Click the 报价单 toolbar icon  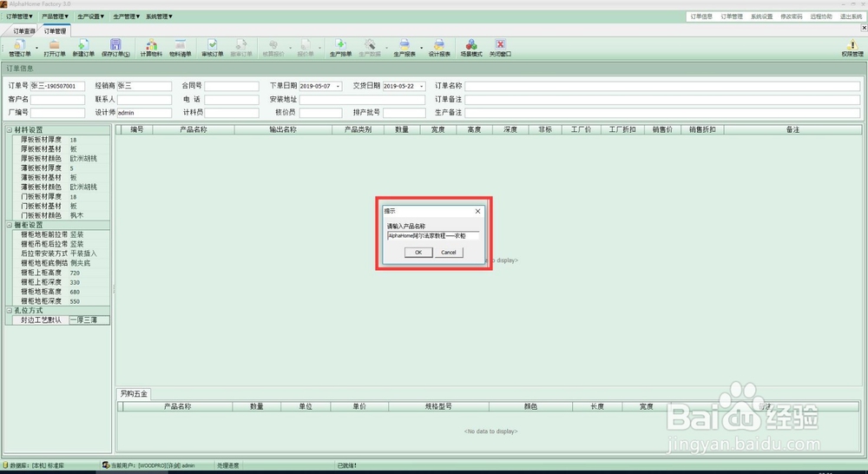(x=305, y=48)
